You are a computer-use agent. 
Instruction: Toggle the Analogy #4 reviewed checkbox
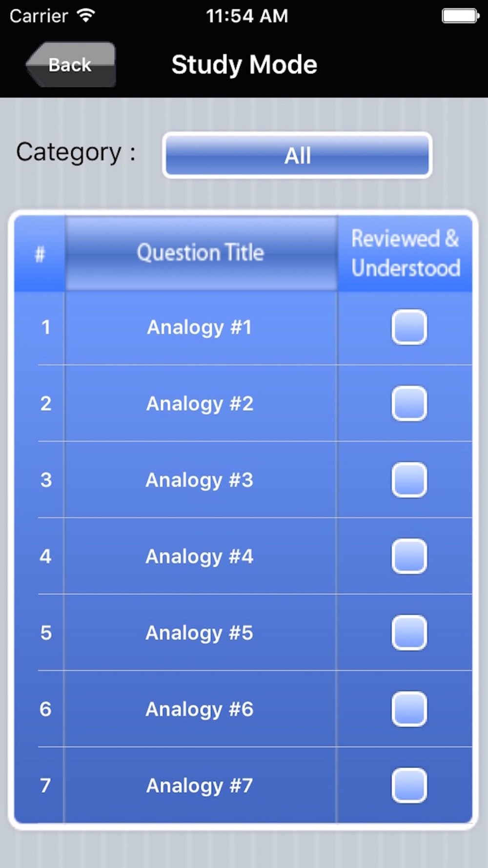pos(409,557)
